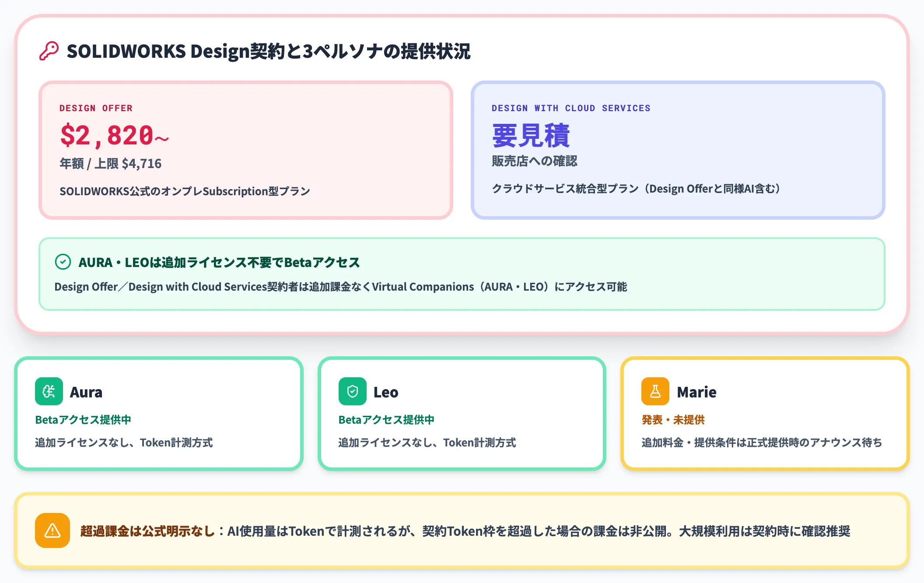Click Aura's Betaアクセス提供中 status

83,420
